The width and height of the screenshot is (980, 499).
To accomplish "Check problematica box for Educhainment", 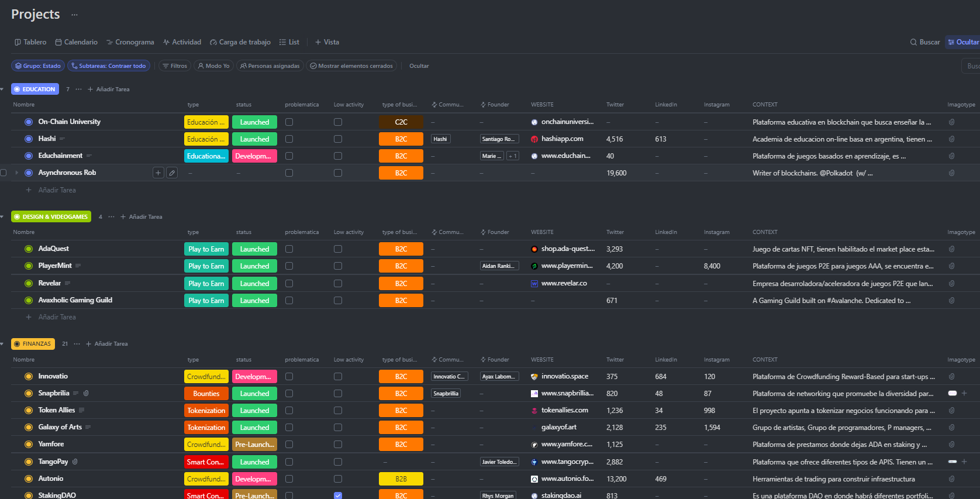I will point(289,156).
